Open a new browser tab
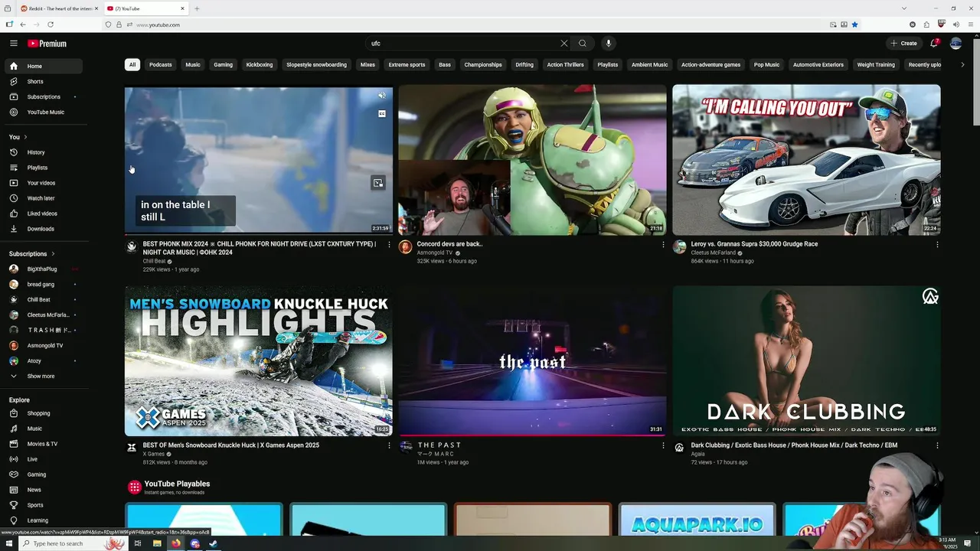Image resolution: width=980 pixels, height=551 pixels. 197,8
